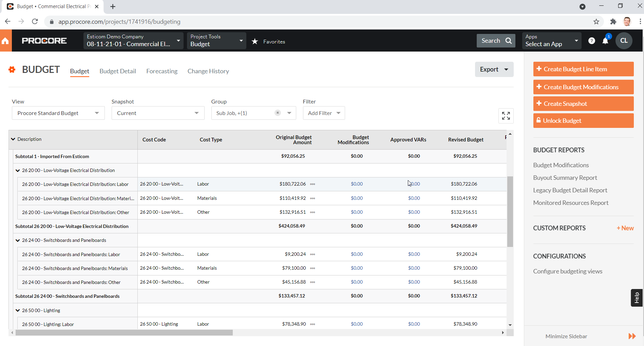The height and width of the screenshot is (346, 644).
Task: Open the View dropdown Procore Standard Budget
Action: 58,113
